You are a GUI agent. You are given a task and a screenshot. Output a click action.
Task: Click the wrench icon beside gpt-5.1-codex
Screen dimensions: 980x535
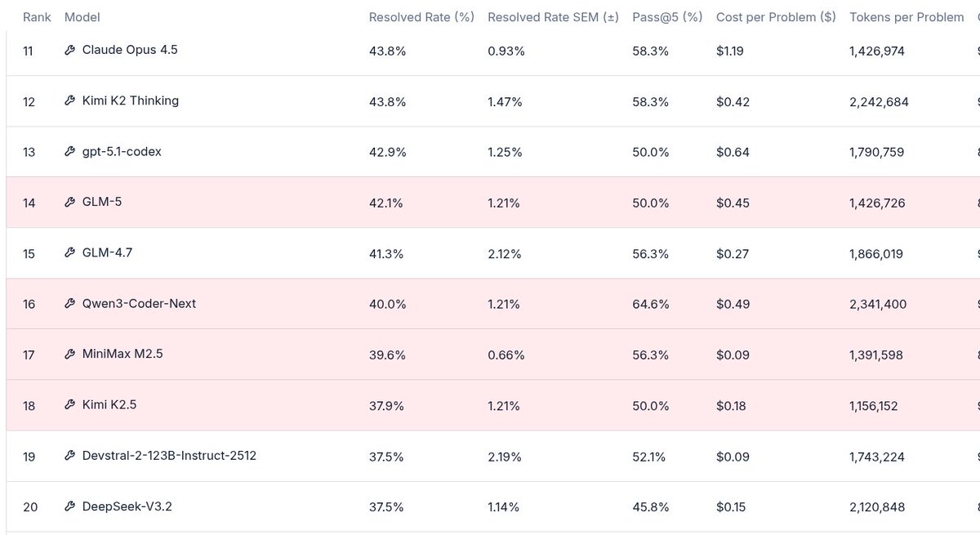click(69, 152)
